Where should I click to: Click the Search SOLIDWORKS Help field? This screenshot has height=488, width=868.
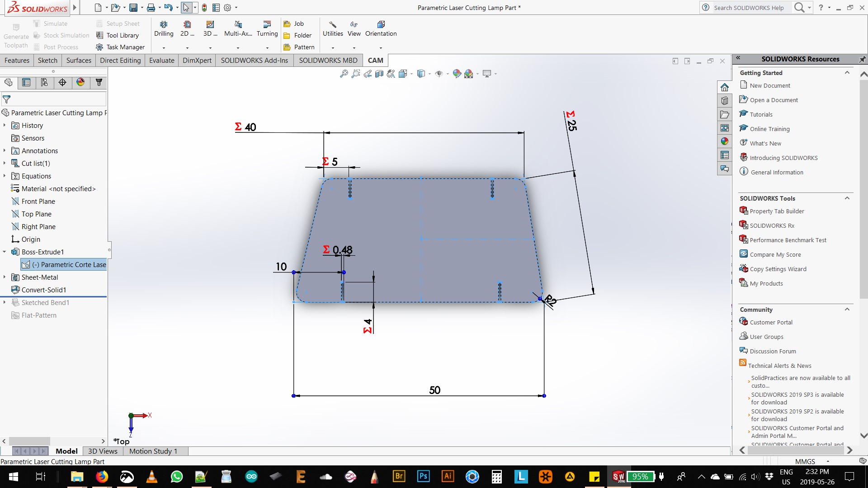[749, 8]
